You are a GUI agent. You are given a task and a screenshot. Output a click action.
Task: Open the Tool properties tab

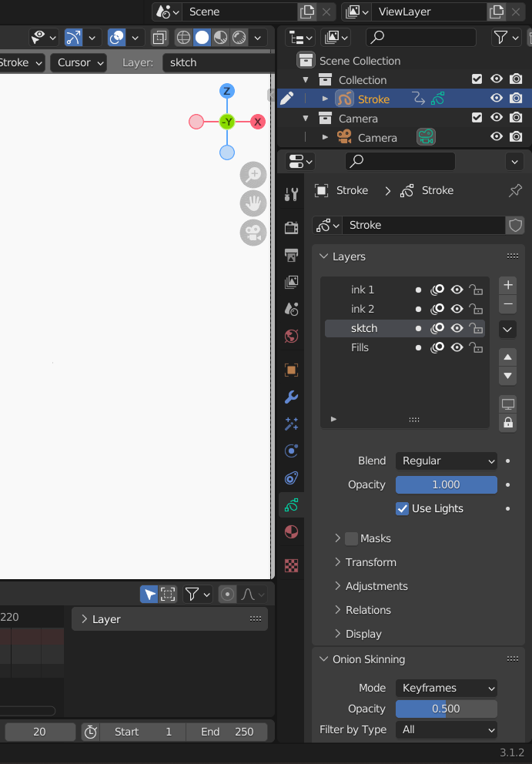point(291,194)
